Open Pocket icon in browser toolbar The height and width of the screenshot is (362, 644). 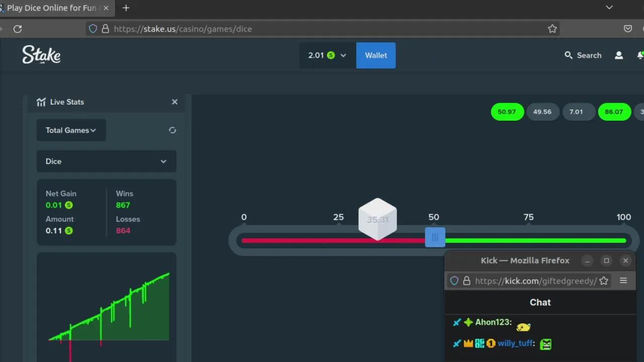pyautogui.click(x=628, y=29)
